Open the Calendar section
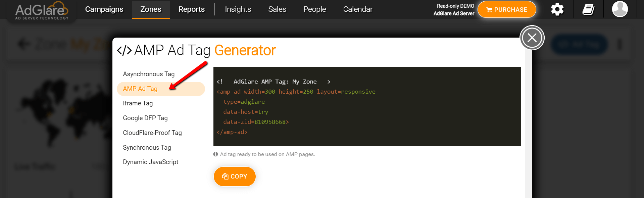This screenshot has height=198, width=644. [358, 9]
